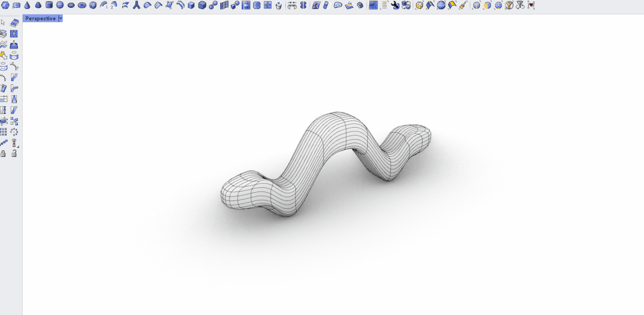Select the yellow puzzle pieces icon
The image size is (644, 315).
pos(4,55)
